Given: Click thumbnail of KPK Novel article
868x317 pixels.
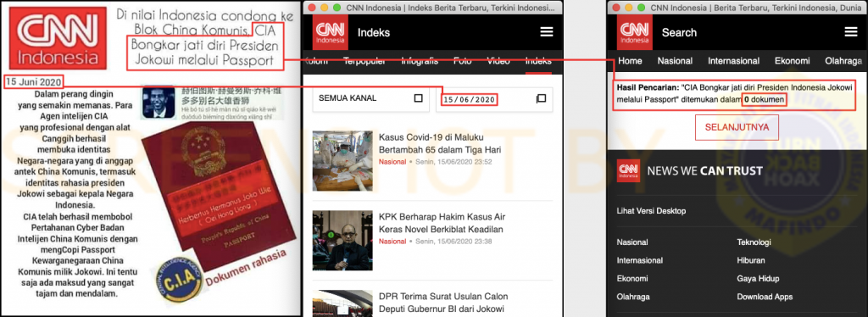Looking at the screenshot, I should (342, 240).
